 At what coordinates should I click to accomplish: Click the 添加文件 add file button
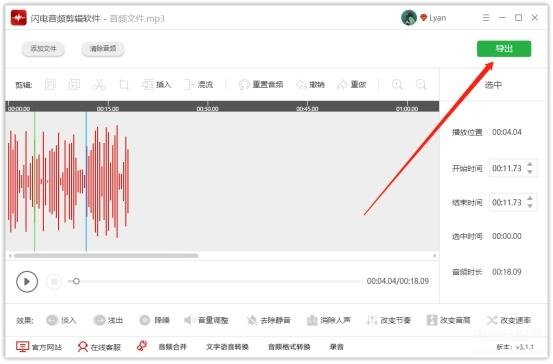click(43, 49)
